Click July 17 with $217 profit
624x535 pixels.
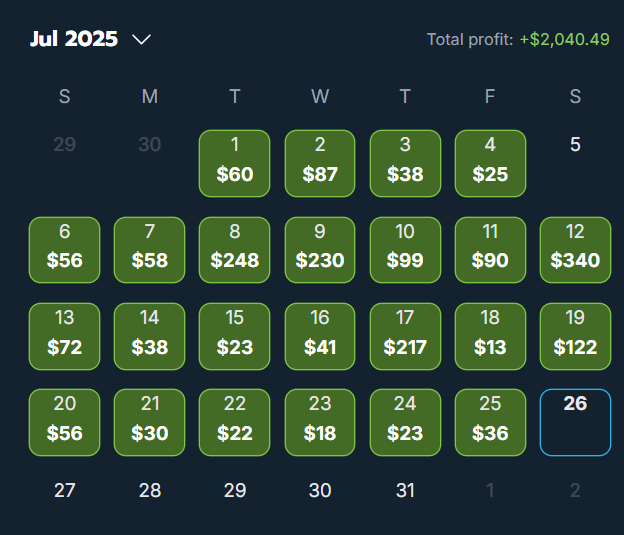tap(405, 336)
